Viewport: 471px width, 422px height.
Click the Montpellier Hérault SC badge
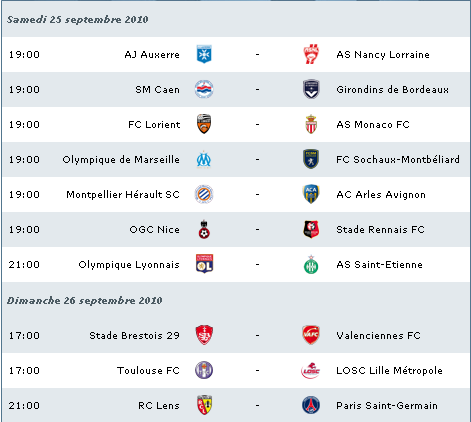[x=204, y=194]
